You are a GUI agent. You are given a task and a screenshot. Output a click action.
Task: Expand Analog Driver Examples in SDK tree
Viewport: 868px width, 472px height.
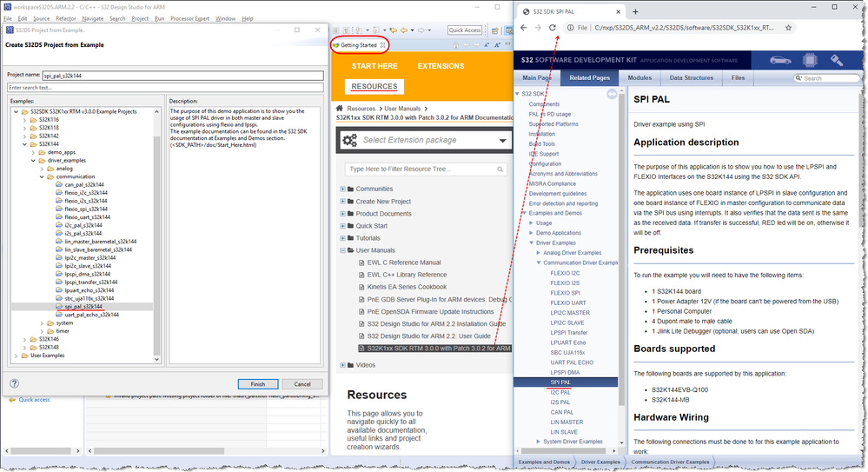[x=538, y=253]
